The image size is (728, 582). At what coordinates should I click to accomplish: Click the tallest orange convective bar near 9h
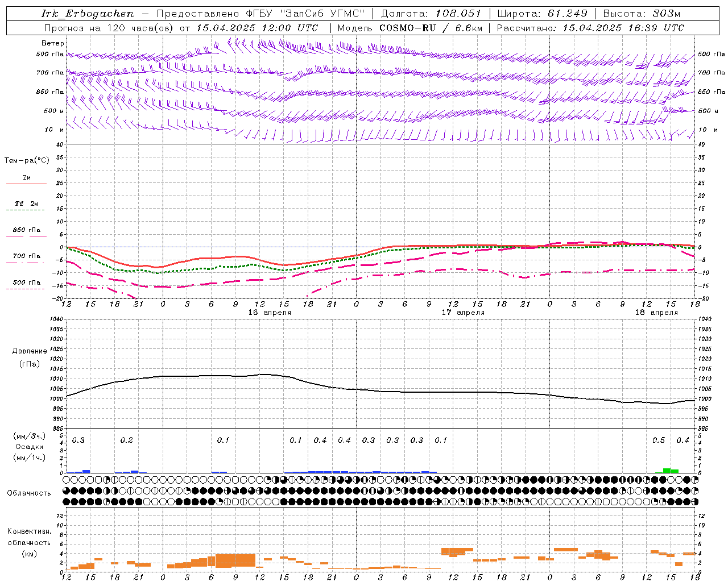pyautogui.click(x=235, y=560)
